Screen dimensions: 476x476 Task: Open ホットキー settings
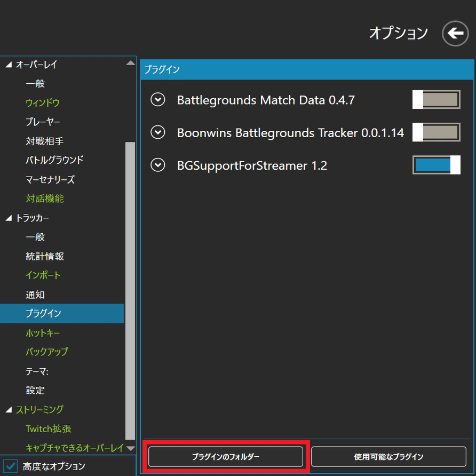click(x=43, y=332)
